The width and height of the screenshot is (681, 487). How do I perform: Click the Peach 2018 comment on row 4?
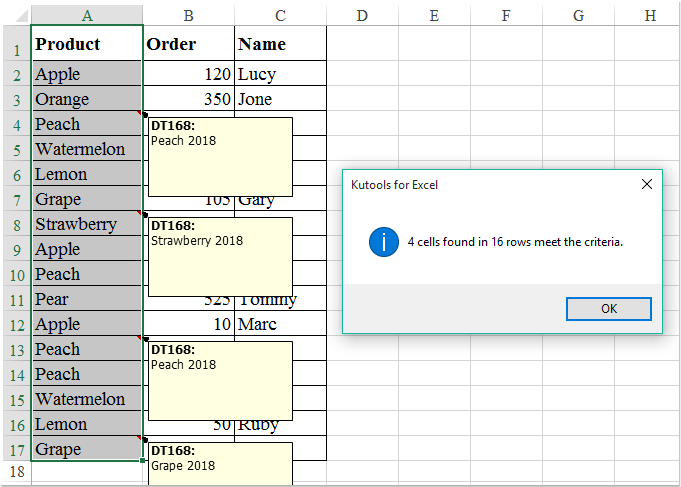(x=220, y=156)
